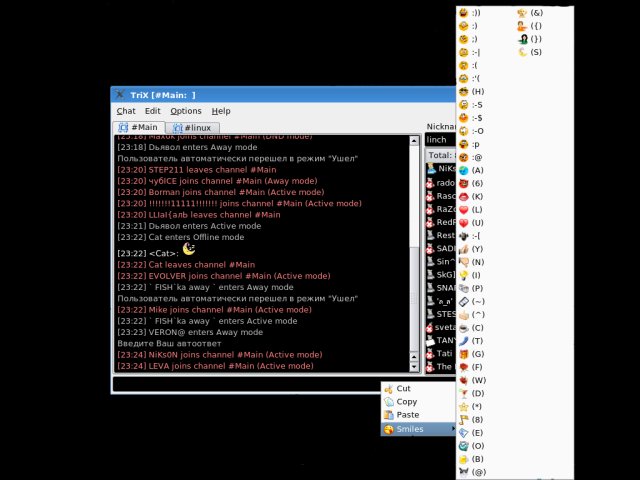
Task: Open the Chat menu
Action: (x=126, y=111)
